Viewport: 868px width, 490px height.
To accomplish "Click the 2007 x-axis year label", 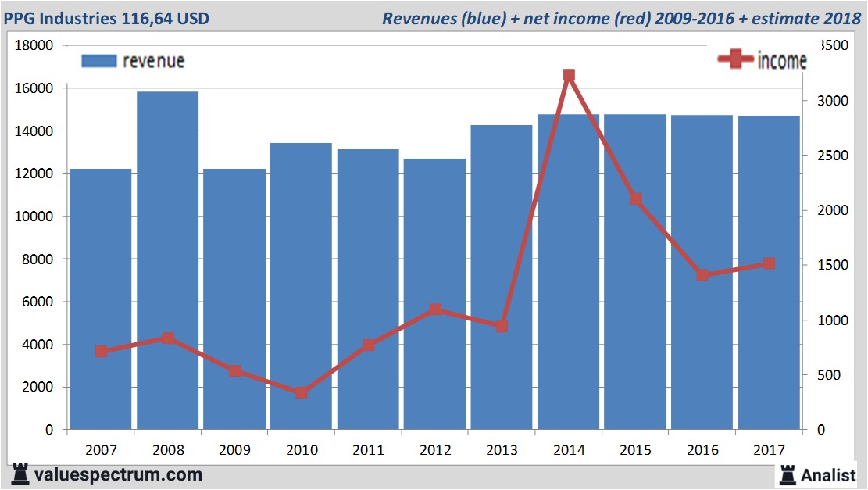I will click(x=101, y=449).
